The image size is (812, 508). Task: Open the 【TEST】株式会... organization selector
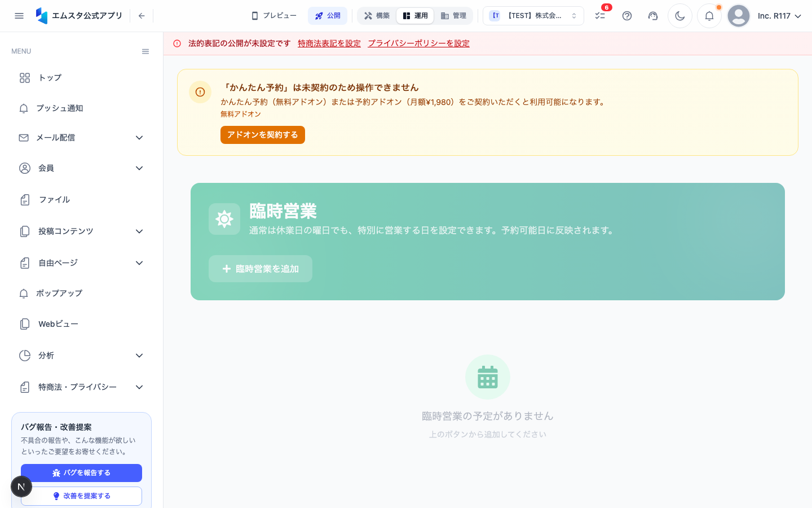coord(533,16)
